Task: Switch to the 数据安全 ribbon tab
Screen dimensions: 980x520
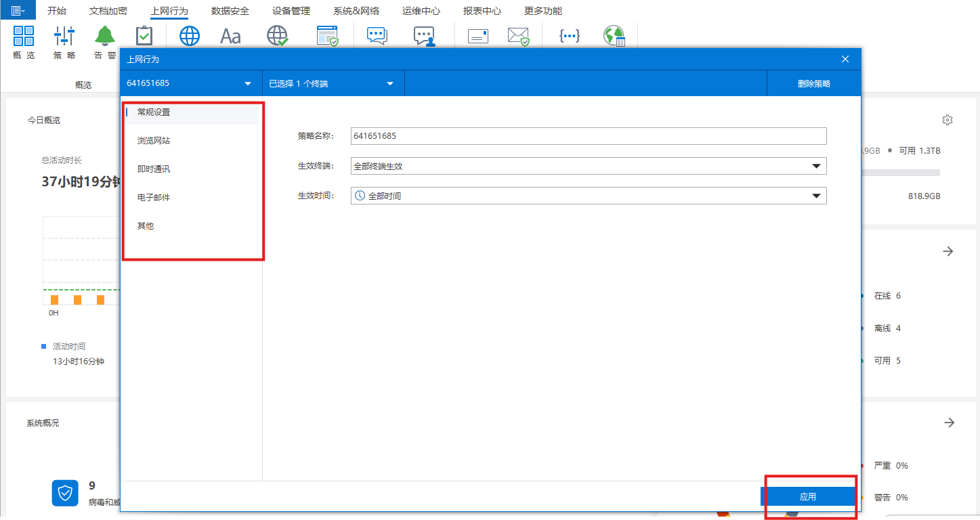Action: pyautogui.click(x=230, y=11)
